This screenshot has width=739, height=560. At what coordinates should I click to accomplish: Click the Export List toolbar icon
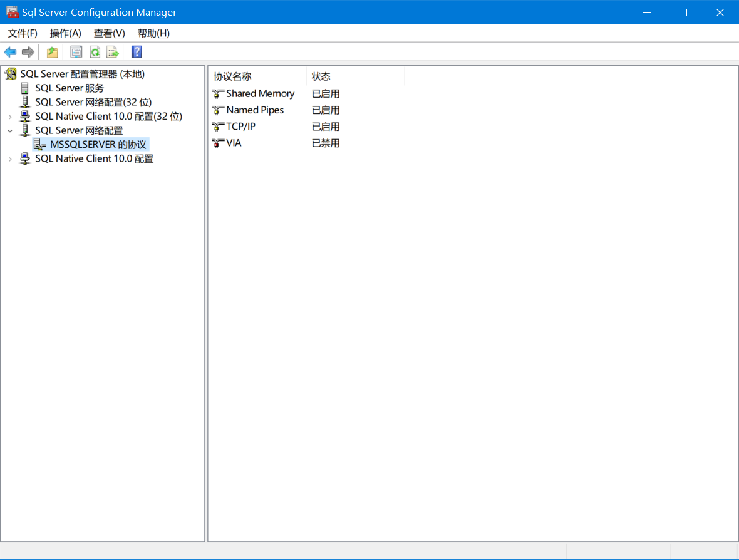click(113, 52)
